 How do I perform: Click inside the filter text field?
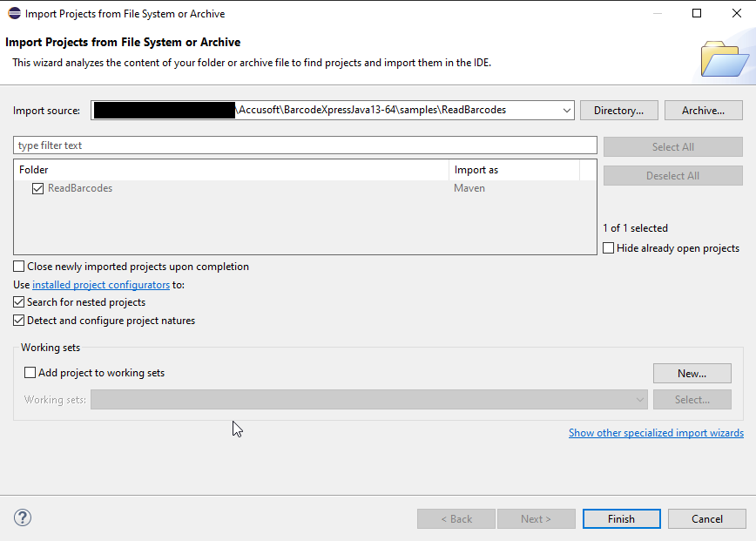pyautogui.click(x=305, y=145)
